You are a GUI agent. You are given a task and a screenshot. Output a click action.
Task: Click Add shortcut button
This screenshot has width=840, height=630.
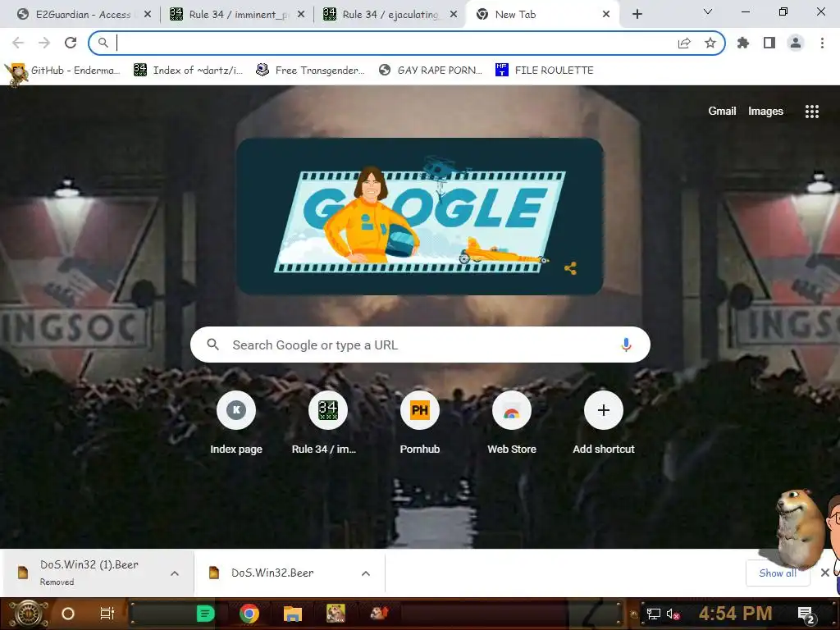(604, 423)
